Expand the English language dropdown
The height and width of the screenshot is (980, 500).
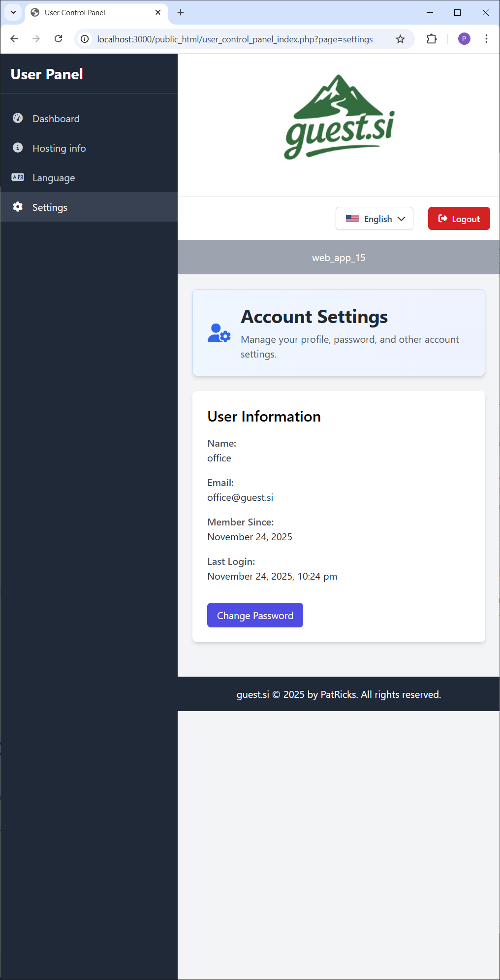coord(375,219)
